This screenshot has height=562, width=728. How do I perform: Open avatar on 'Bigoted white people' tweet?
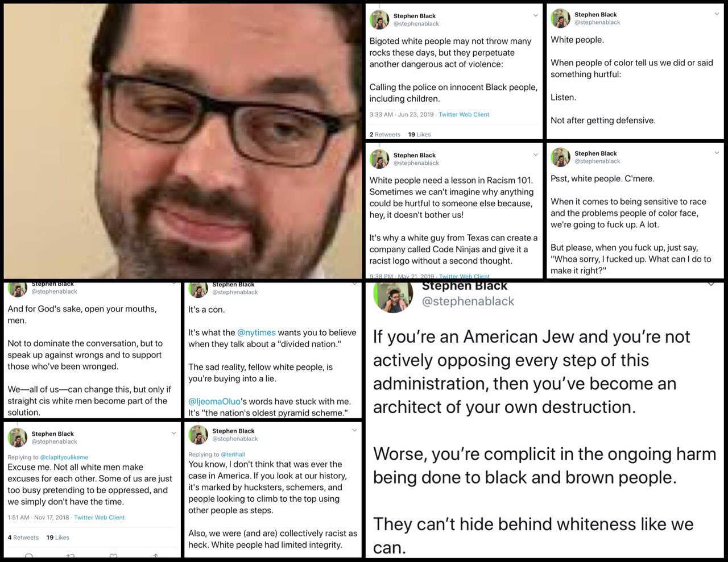point(379,20)
